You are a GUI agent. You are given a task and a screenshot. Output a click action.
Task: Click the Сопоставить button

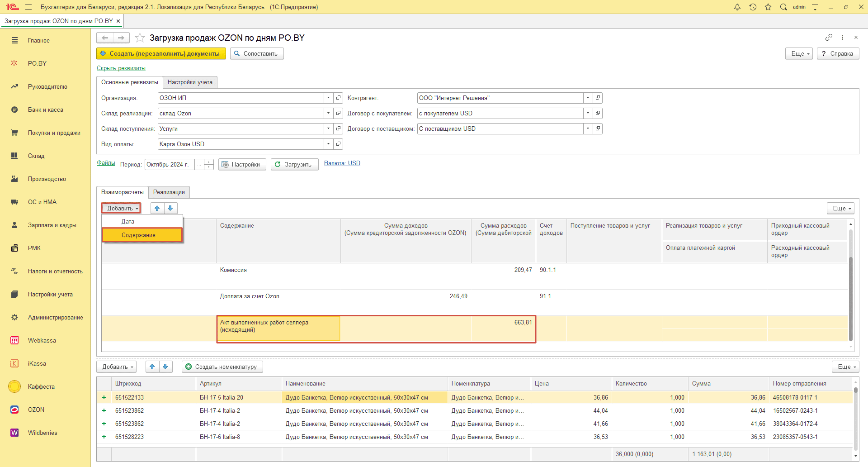(257, 53)
